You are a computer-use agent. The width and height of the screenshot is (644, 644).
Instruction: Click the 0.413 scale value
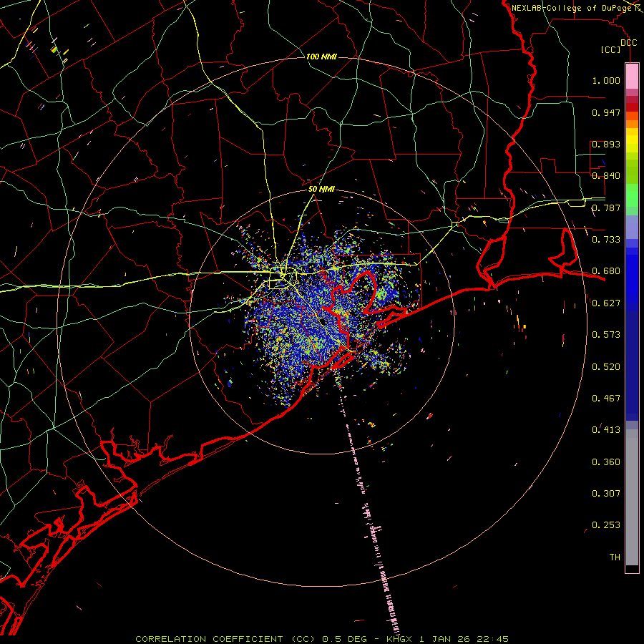pos(606,430)
